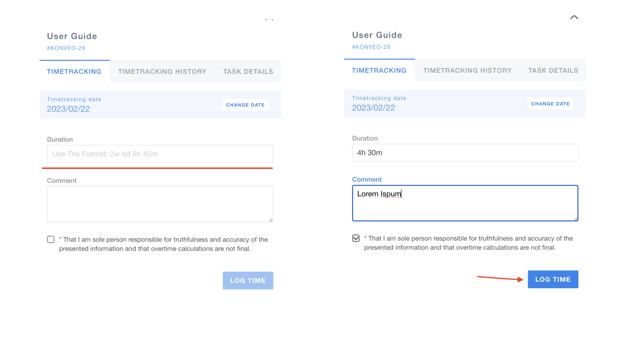Select the Timetracking tab in the filled form
The height and width of the screenshot is (364, 635).
coord(379,70)
